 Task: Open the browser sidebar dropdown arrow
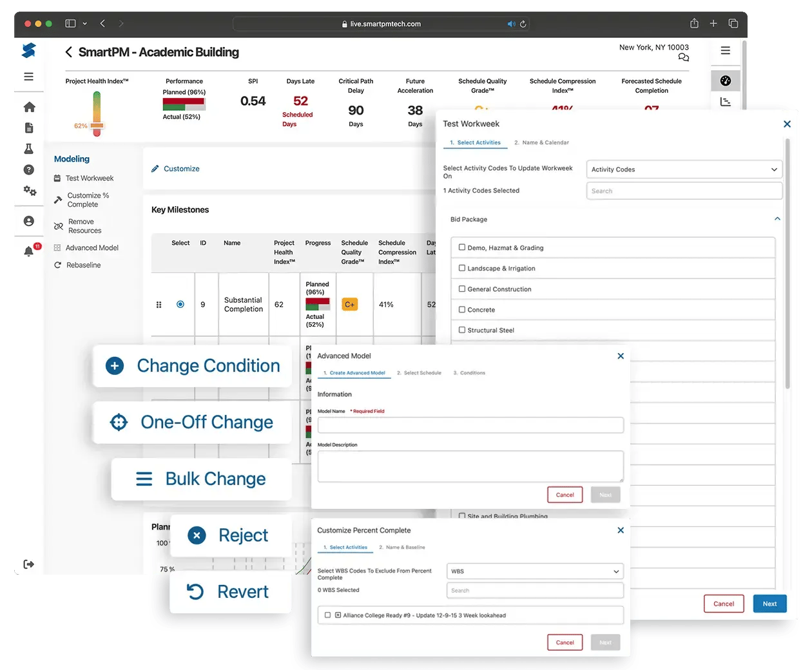(x=84, y=24)
